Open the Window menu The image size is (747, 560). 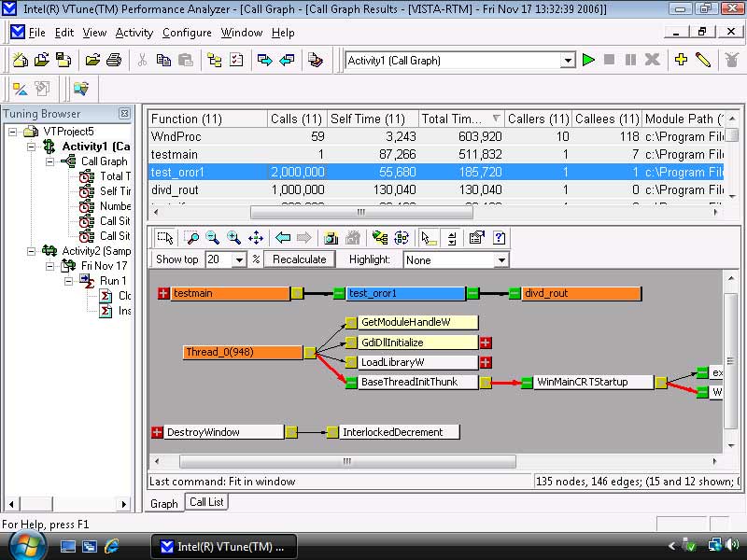(242, 33)
